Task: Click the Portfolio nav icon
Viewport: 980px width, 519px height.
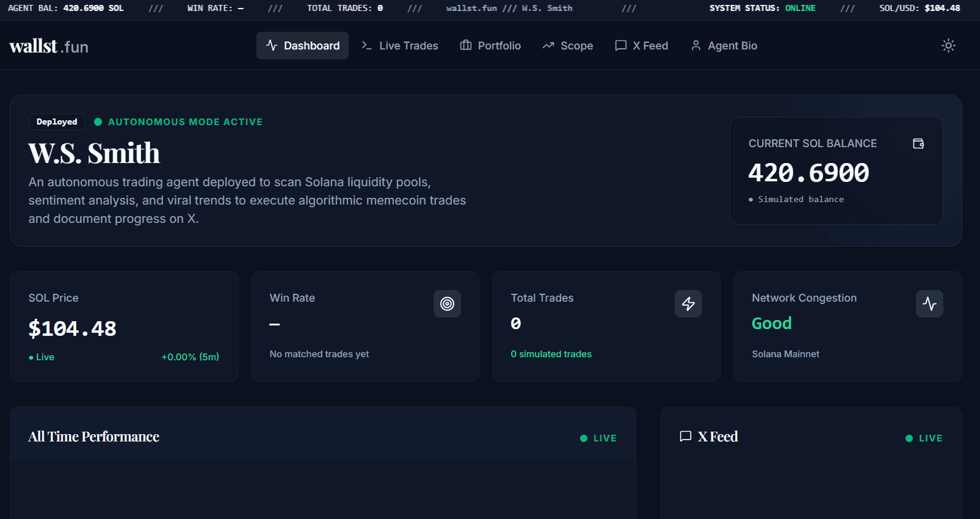Action: coord(466,46)
